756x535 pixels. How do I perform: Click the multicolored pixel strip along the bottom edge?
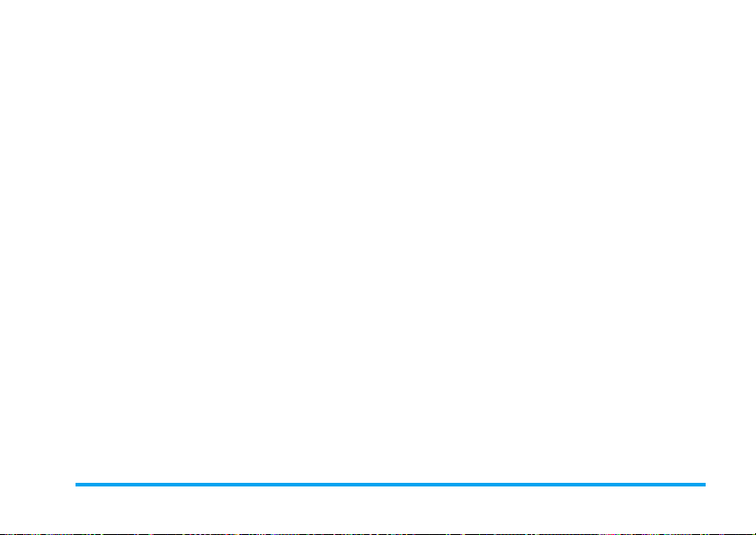(x=378, y=534)
